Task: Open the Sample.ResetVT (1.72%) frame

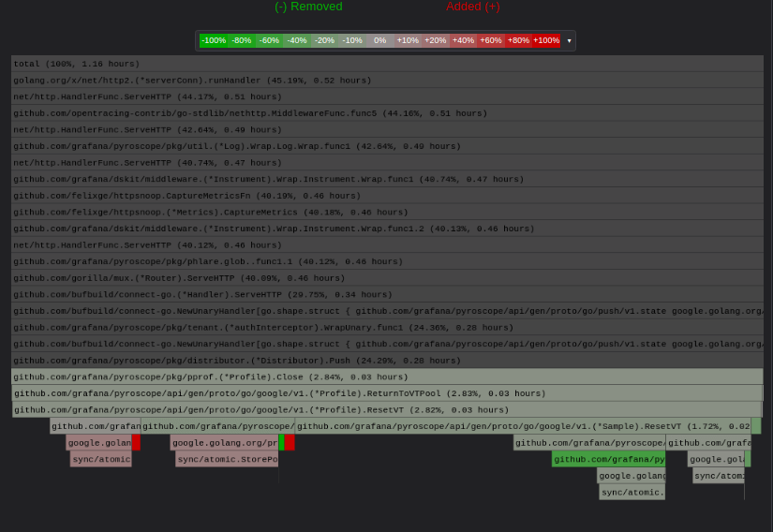Action: [x=522, y=426]
